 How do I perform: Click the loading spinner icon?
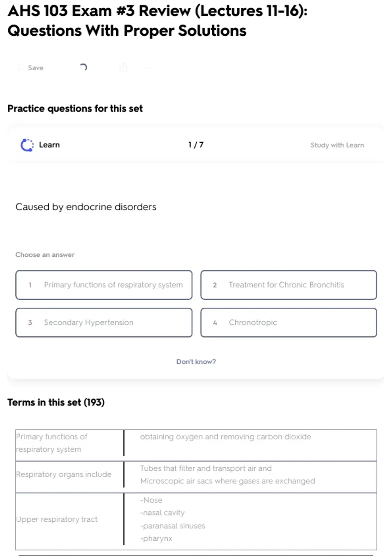(x=83, y=67)
